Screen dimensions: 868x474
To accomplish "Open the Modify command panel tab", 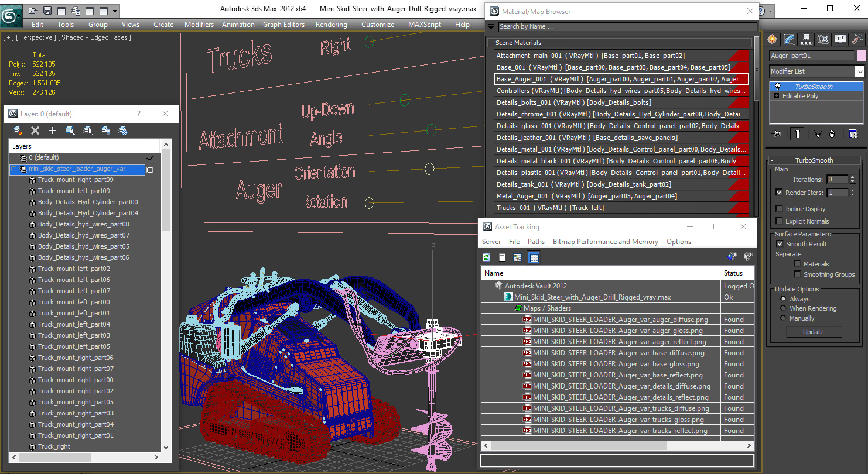I will click(x=790, y=39).
